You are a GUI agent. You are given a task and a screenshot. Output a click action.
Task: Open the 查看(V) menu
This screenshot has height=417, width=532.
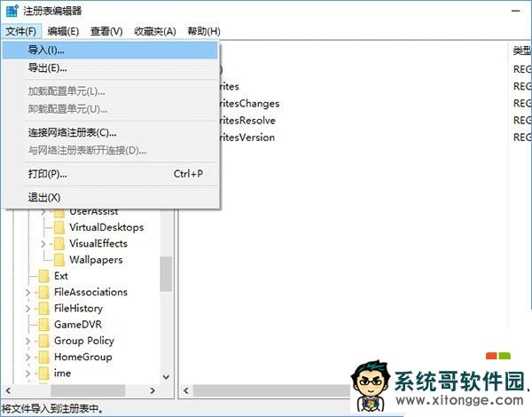tap(106, 32)
